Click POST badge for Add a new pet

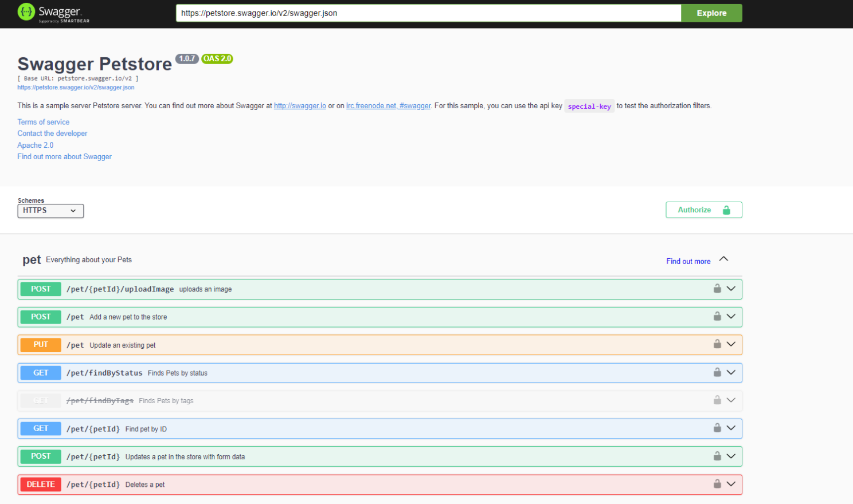[x=41, y=317]
